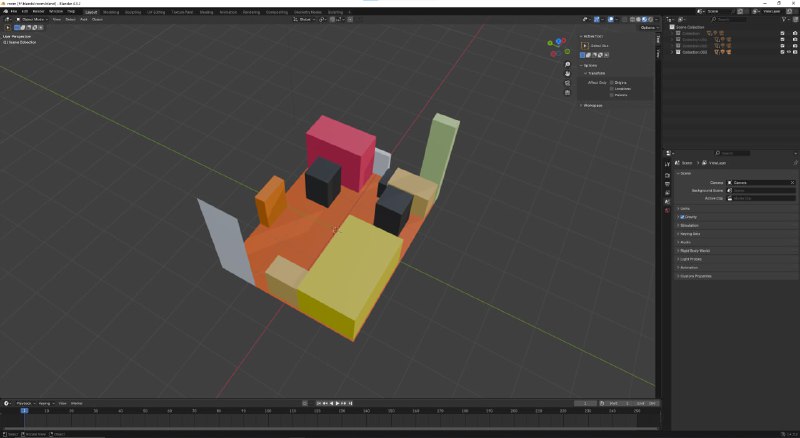The height and width of the screenshot is (438, 800).
Task: Toggle render camera icon for first Collection
Action: tap(795, 33)
